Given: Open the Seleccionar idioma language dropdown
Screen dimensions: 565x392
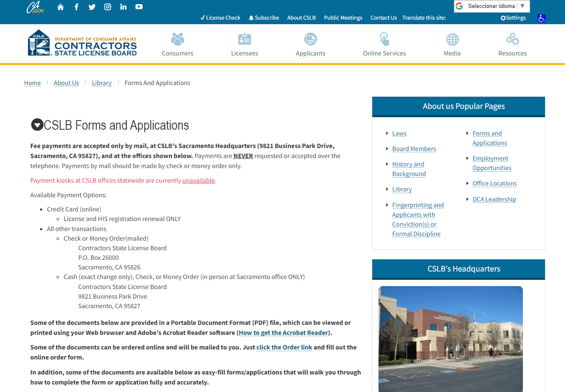Looking at the screenshot, I should point(492,6).
